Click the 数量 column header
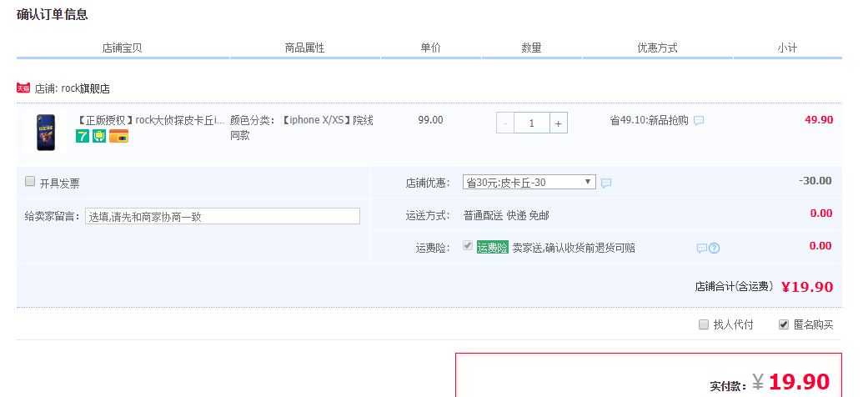Viewport: 868px width, 397px height. (531, 48)
